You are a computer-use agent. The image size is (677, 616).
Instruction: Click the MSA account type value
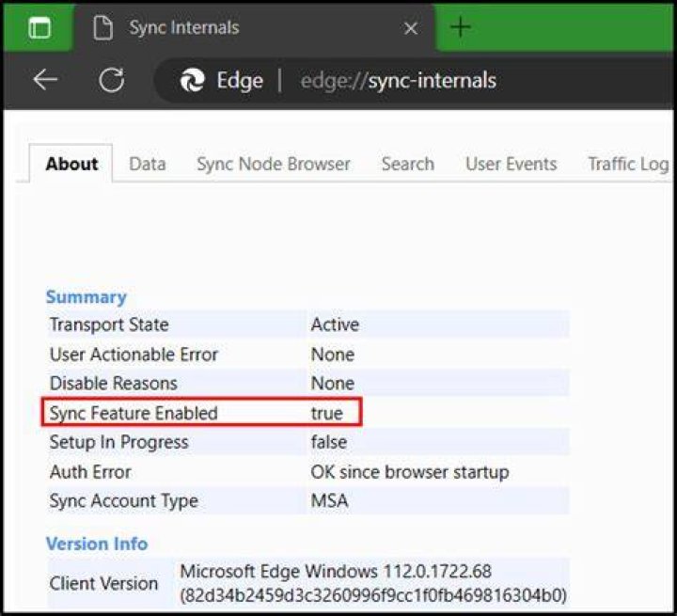click(x=329, y=500)
